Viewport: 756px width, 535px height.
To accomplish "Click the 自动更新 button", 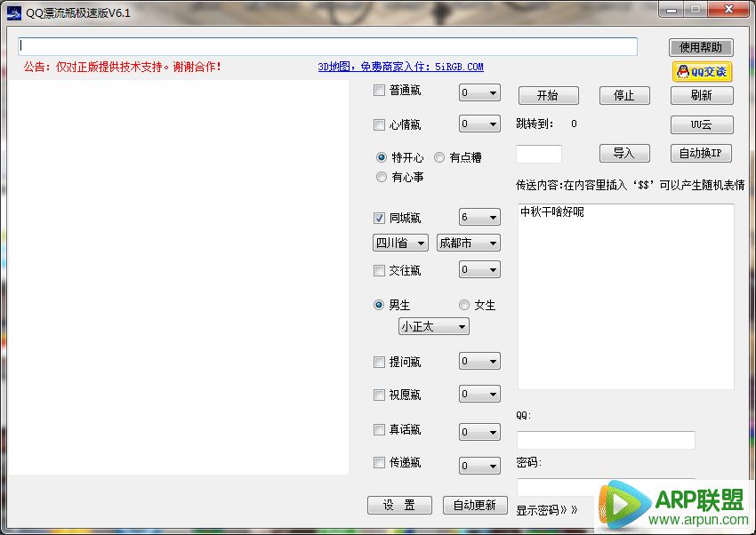I will 475,505.
